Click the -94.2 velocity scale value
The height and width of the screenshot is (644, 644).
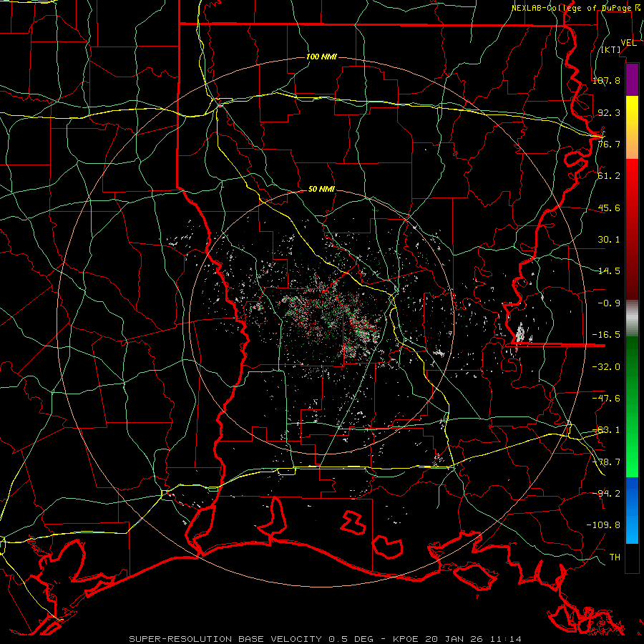point(606,494)
